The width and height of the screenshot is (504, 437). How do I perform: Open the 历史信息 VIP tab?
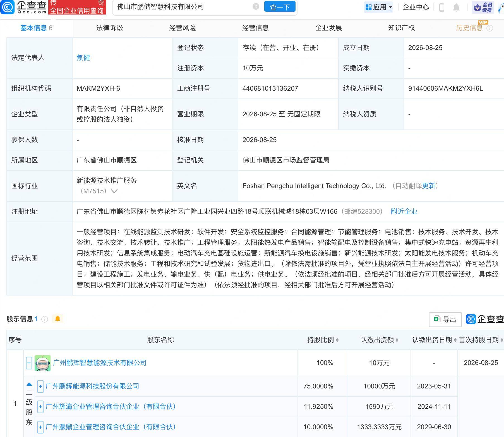tap(469, 28)
